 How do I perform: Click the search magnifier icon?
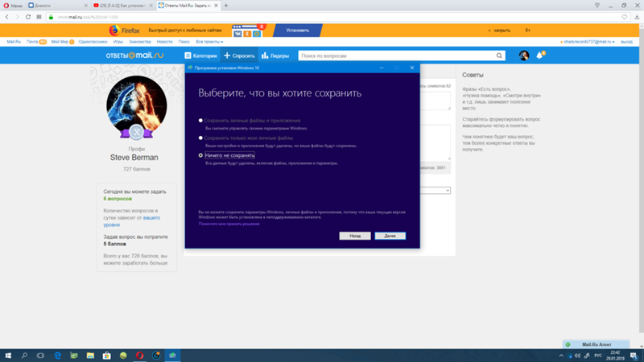(499, 56)
